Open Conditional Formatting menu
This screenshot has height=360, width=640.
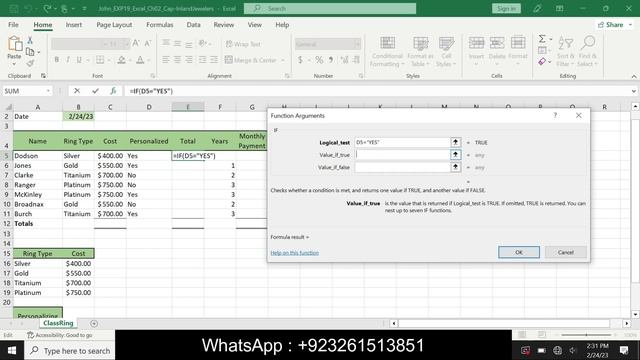coord(387,51)
